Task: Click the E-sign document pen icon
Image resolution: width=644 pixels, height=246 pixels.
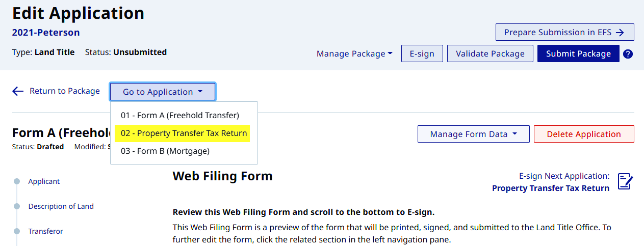Action: tap(625, 181)
